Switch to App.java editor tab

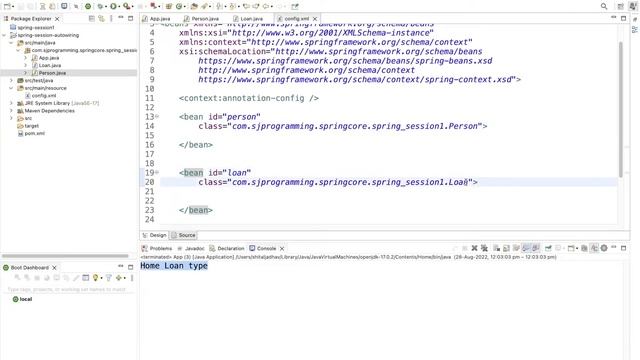(x=156, y=19)
